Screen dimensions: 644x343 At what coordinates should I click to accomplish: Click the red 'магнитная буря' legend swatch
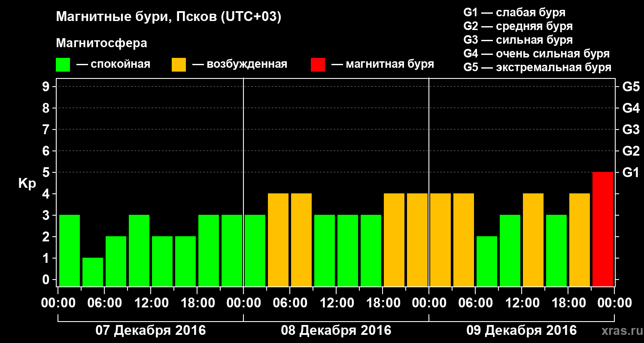coord(318,65)
